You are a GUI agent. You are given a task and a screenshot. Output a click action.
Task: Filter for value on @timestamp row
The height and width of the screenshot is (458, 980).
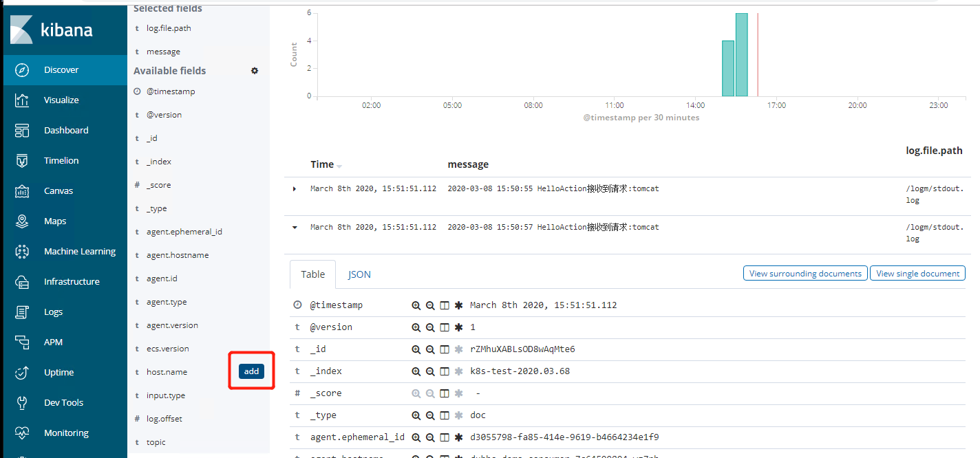[x=416, y=305]
